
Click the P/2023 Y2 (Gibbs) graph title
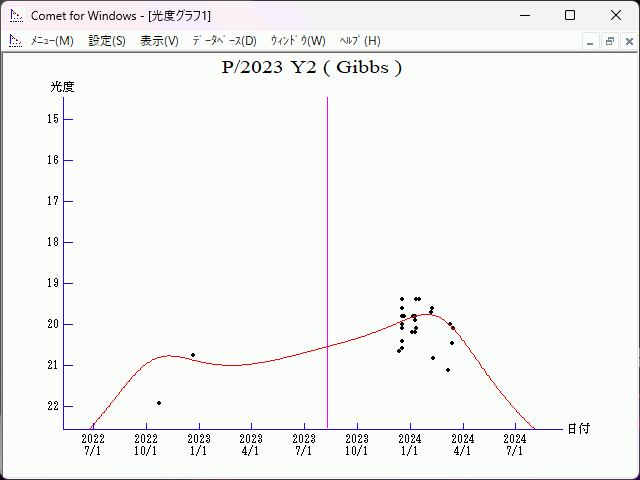pyautogui.click(x=311, y=68)
